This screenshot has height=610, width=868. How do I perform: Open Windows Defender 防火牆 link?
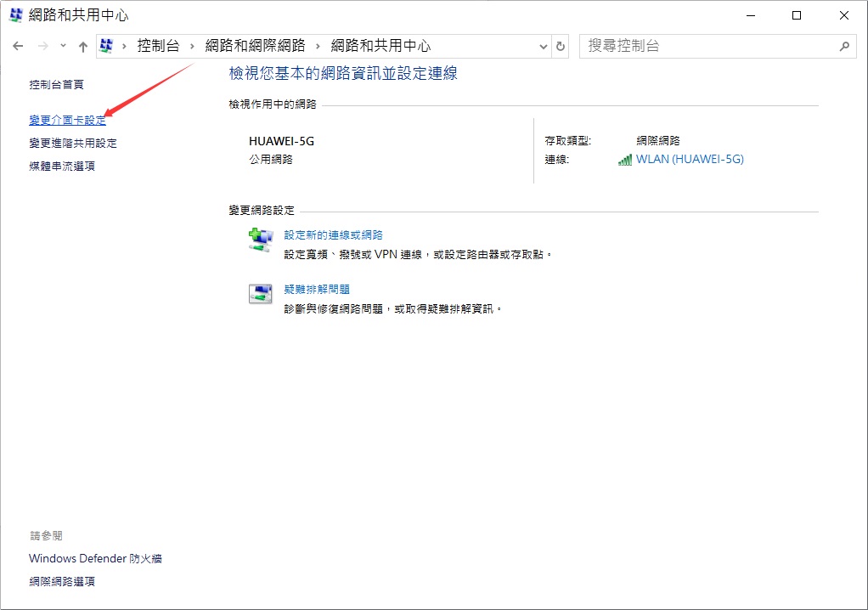[95, 558]
